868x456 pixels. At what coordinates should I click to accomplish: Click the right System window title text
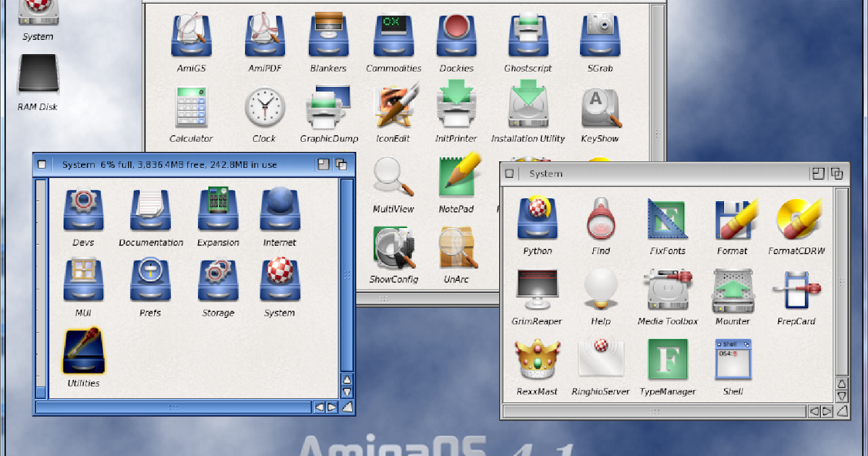coord(545,174)
